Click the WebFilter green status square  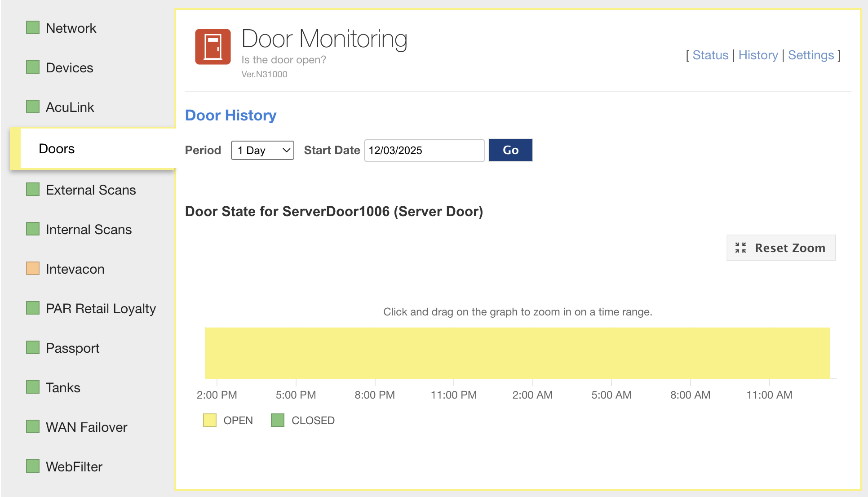[33, 466]
